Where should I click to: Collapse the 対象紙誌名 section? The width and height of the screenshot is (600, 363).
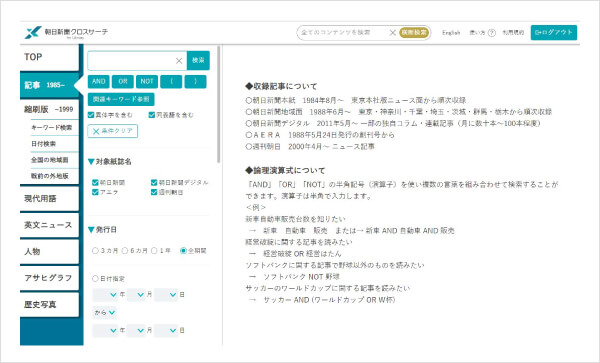91,162
